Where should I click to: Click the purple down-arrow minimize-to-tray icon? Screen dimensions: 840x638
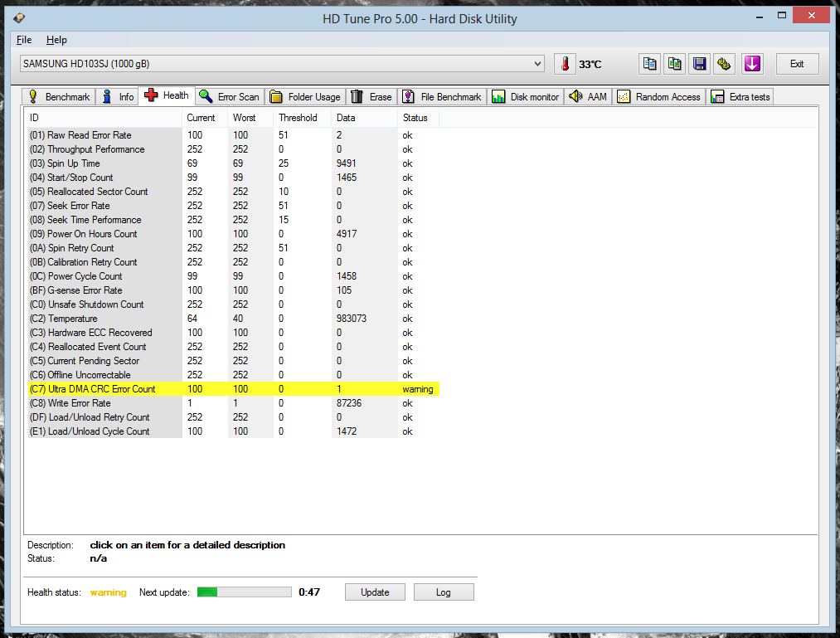752,64
